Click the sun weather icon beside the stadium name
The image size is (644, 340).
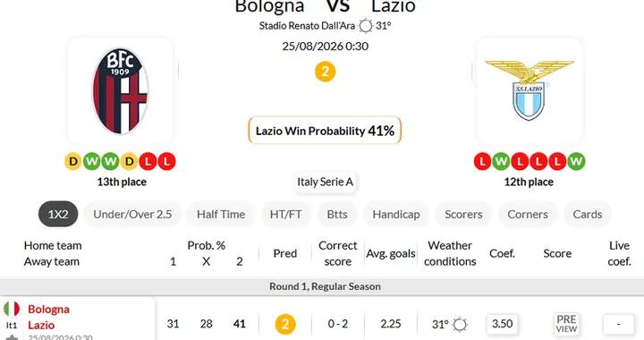coord(365,26)
